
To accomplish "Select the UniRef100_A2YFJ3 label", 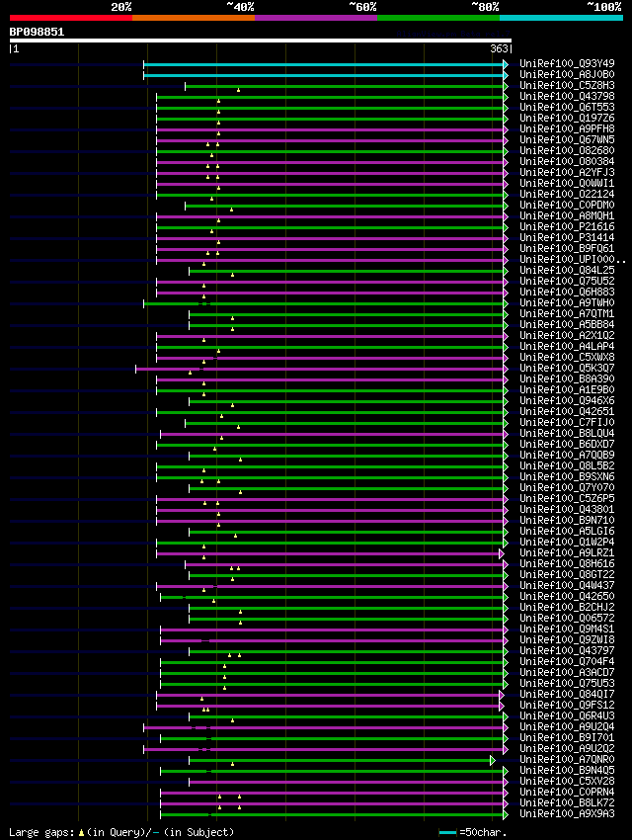I will pyautogui.click(x=567, y=173).
